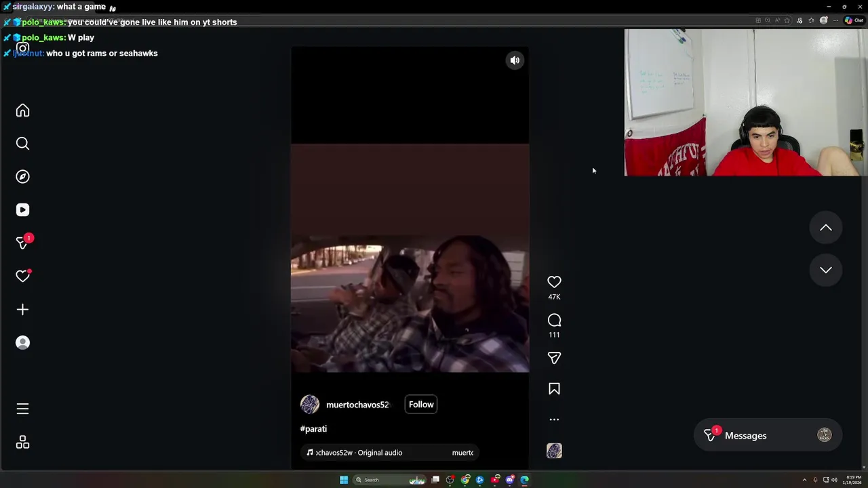
Task: Click muertochavos52 profile picture
Action: pyautogui.click(x=310, y=405)
